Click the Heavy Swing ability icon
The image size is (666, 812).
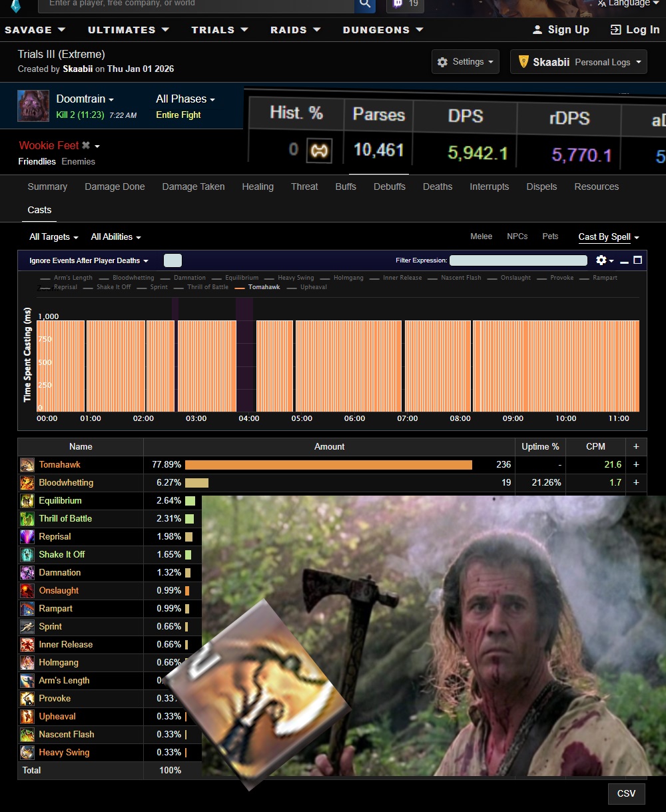point(27,753)
